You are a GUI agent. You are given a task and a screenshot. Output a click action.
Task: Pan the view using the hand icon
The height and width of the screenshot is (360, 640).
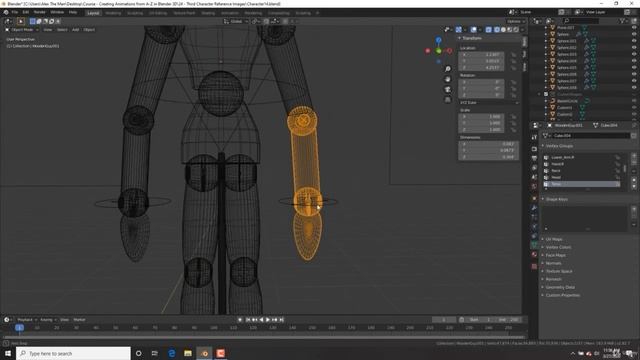(448, 79)
